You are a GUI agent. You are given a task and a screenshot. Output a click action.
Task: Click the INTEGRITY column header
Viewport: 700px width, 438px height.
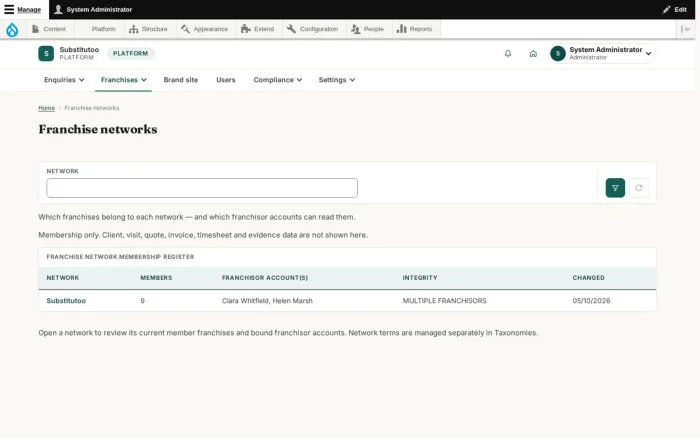click(x=420, y=278)
